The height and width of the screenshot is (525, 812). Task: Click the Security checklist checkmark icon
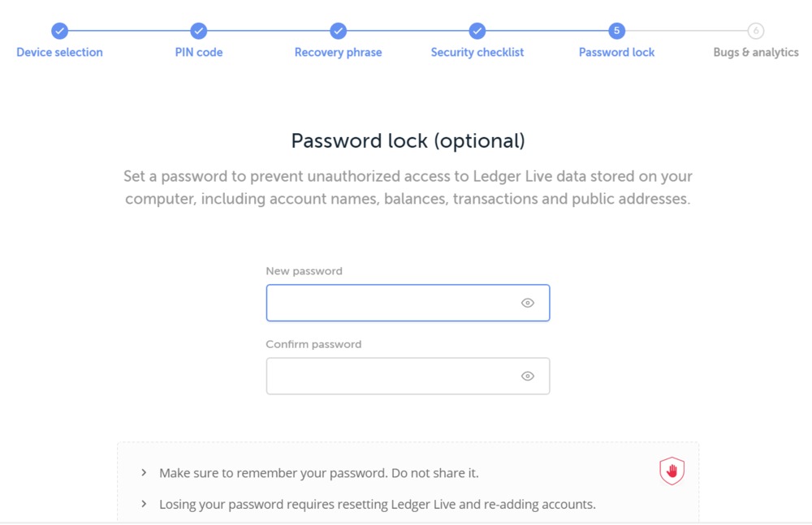click(477, 31)
